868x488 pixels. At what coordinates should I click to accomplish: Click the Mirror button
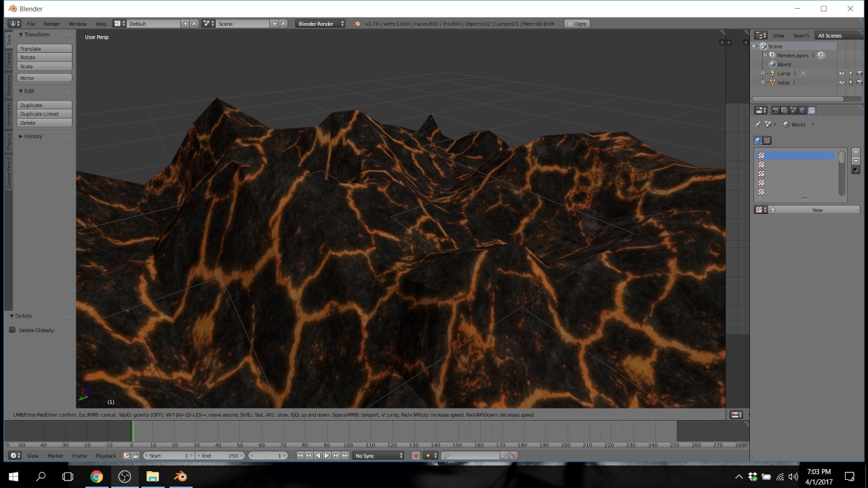coord(45,78)
